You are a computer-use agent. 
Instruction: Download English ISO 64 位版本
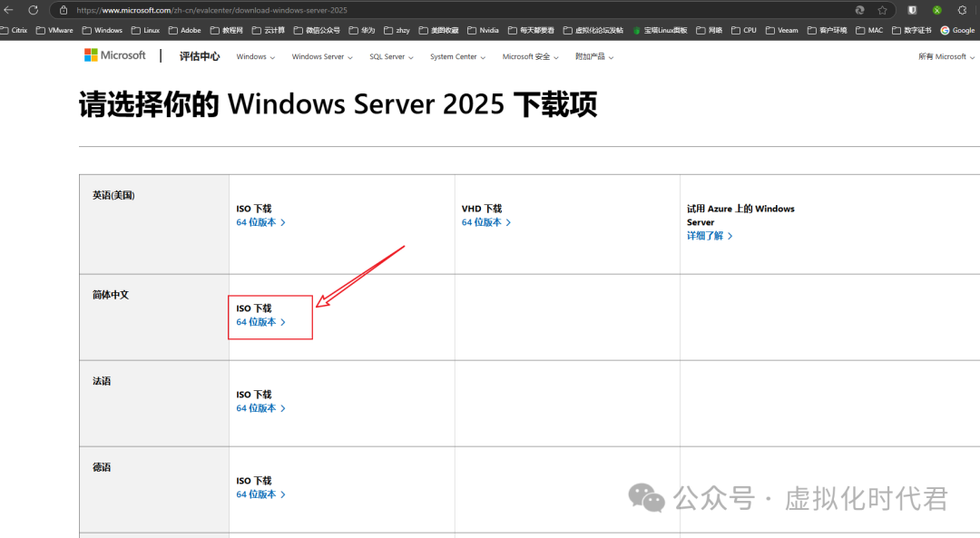click(260, 222)
